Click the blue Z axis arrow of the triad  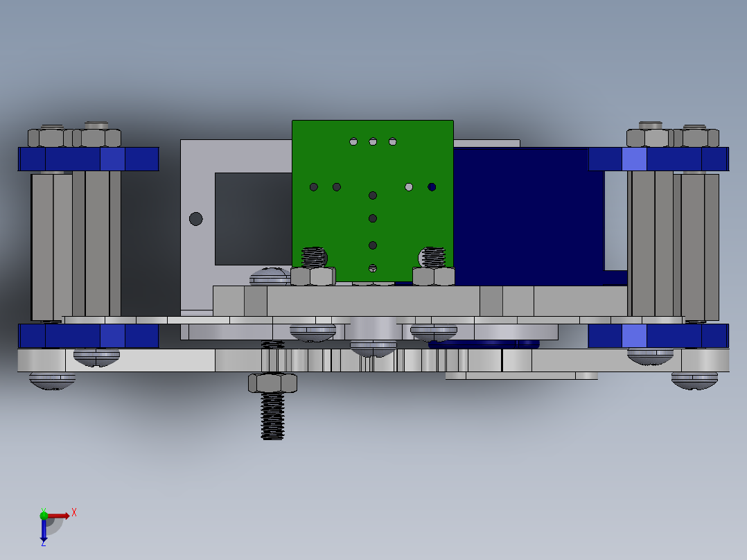click(44, 530)
